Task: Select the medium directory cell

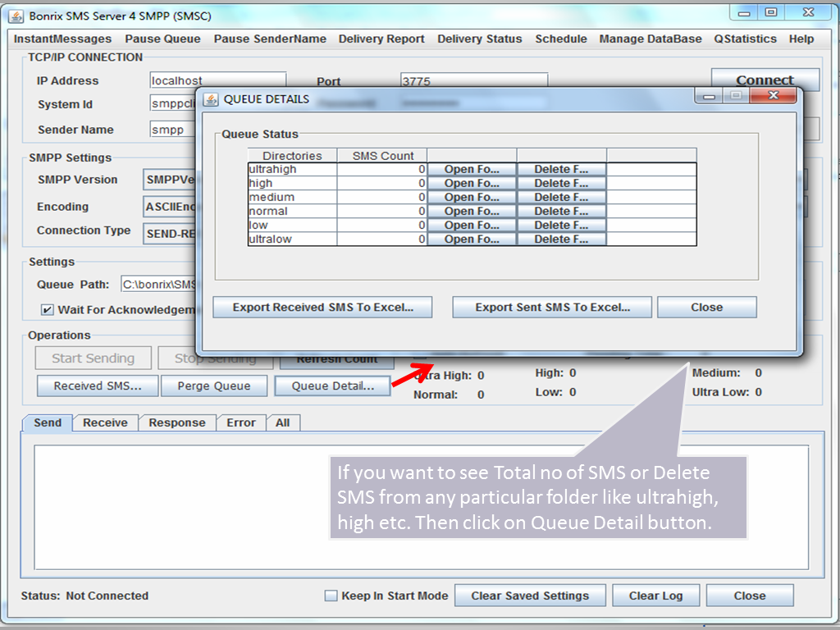Action: click(x=293, y=197)
